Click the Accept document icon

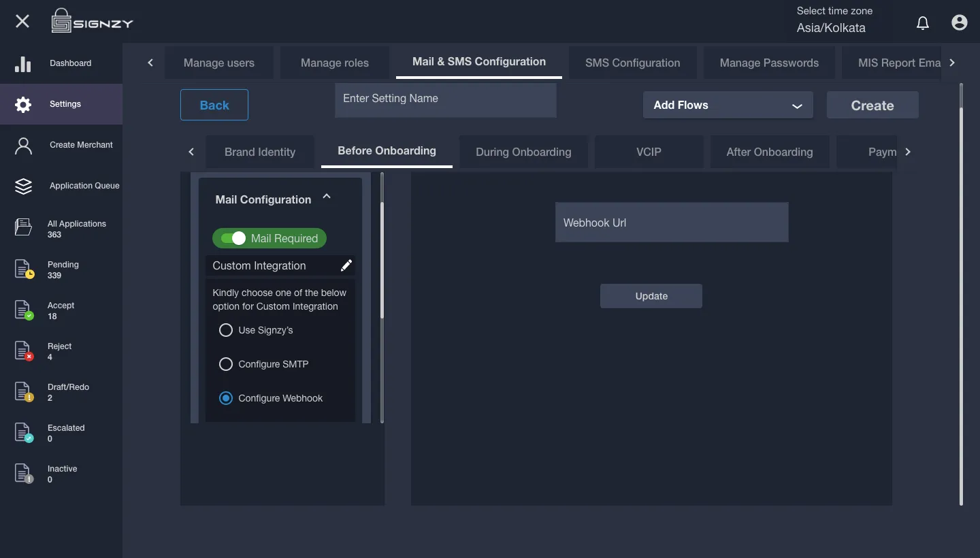[x=24, y=310]
